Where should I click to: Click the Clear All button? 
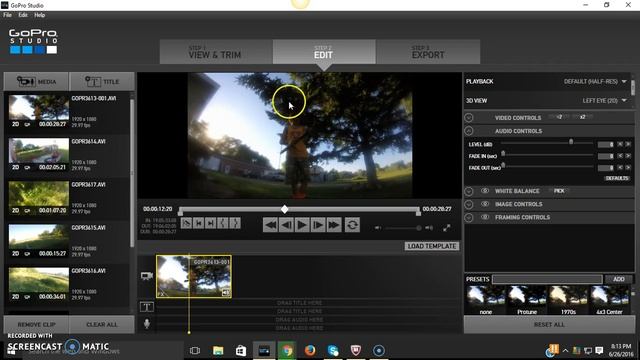pos(102,324)
